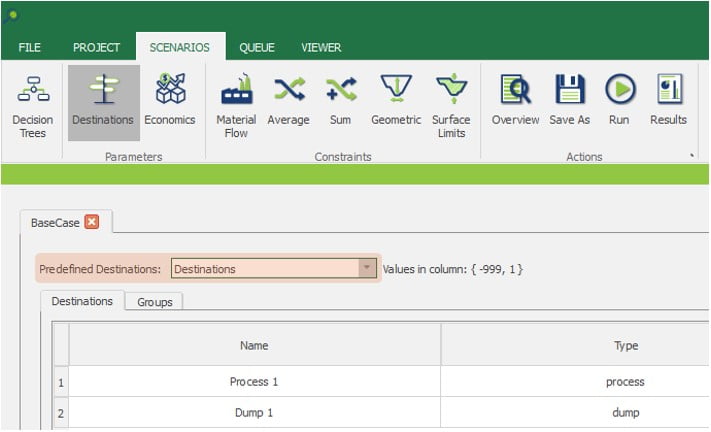Open the Groups tab

(x=154, y=301)
